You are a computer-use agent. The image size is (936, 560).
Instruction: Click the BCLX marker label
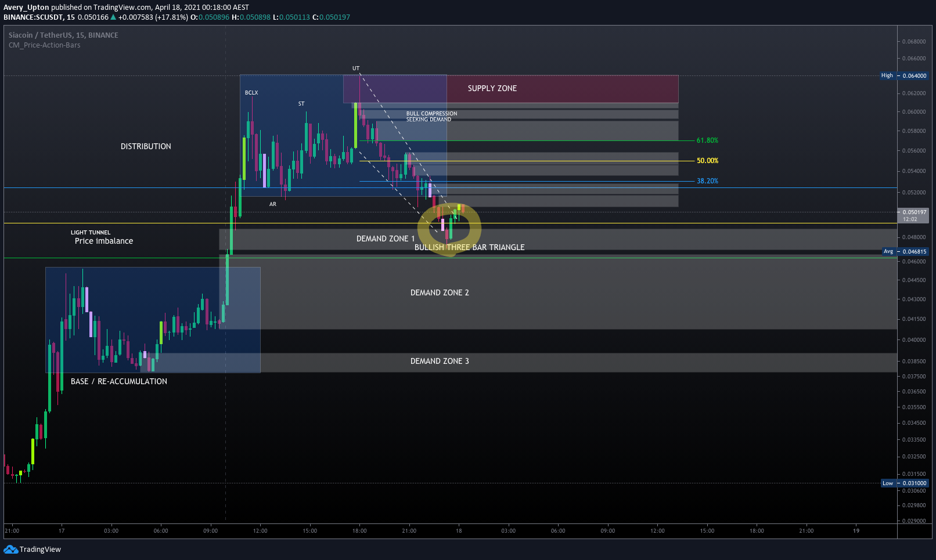pyautogui.click(x=251, y=93)
